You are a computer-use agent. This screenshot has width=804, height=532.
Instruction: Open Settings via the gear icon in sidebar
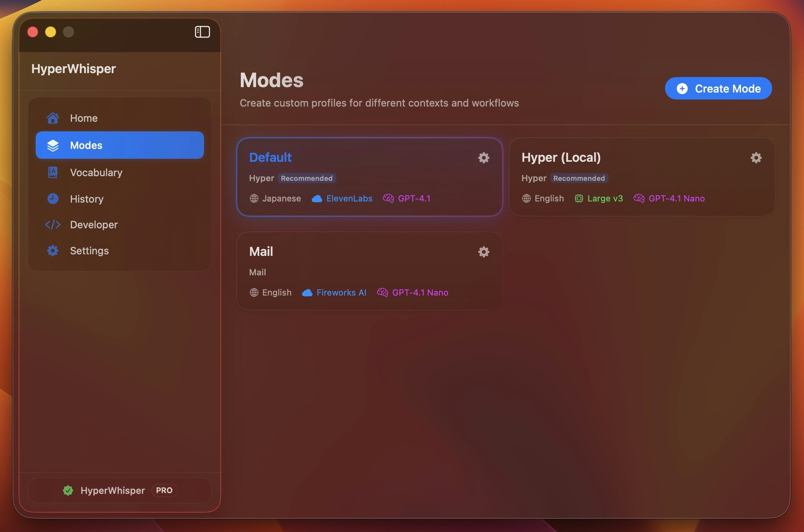53,251
